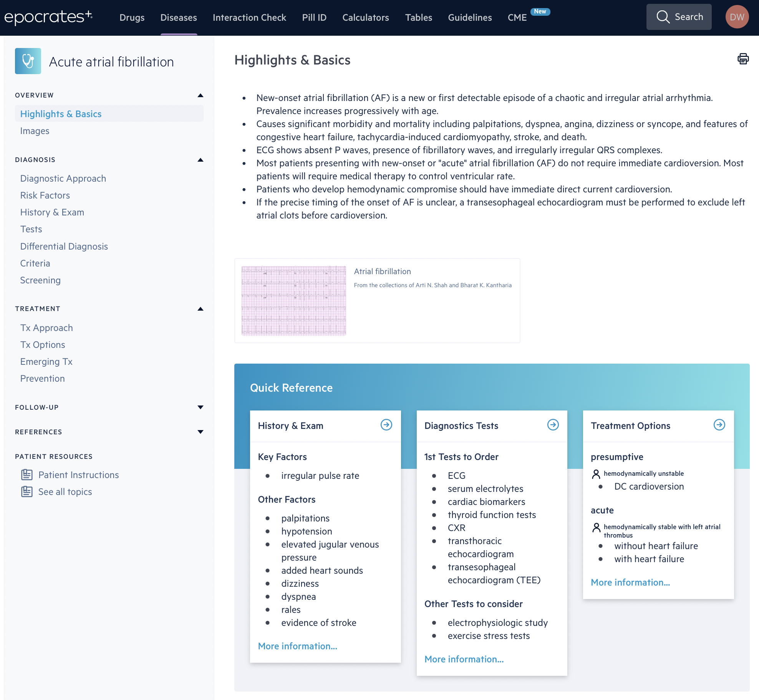The image size is (759, 700).
Task: Click More information under Treatment Options
Action: point(630,582)
